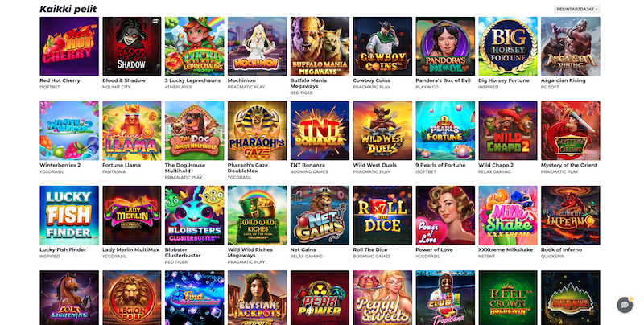Select Pandora's Box of Evil tile
The height and width of the screenshot is (325, 644).
point(445,46)
